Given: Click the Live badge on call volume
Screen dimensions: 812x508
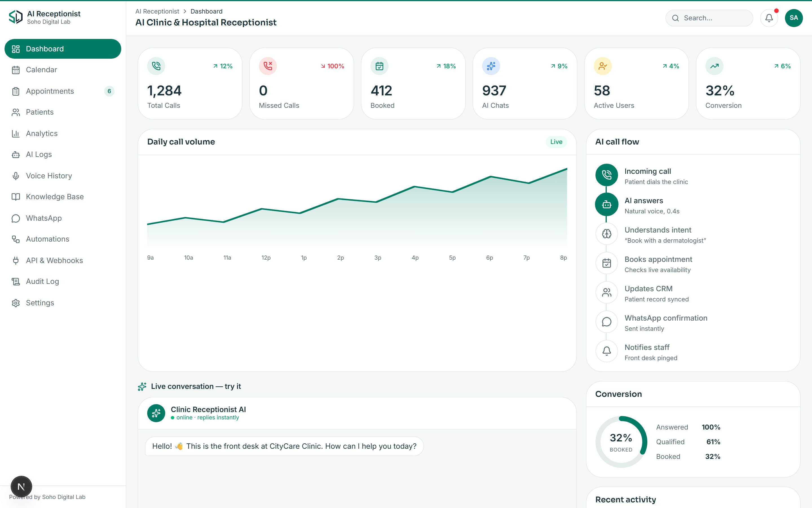Looking at the screenshot, I should coord(556,142).
